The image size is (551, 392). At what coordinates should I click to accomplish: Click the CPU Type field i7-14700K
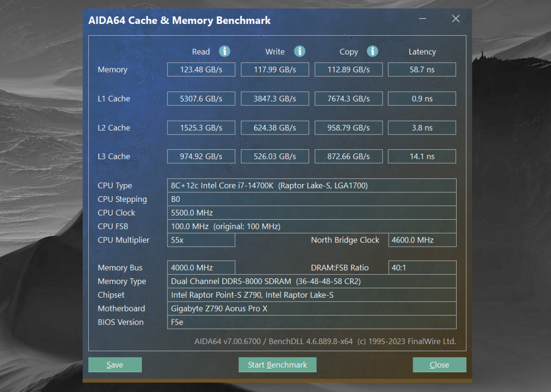tap(312, 186)
